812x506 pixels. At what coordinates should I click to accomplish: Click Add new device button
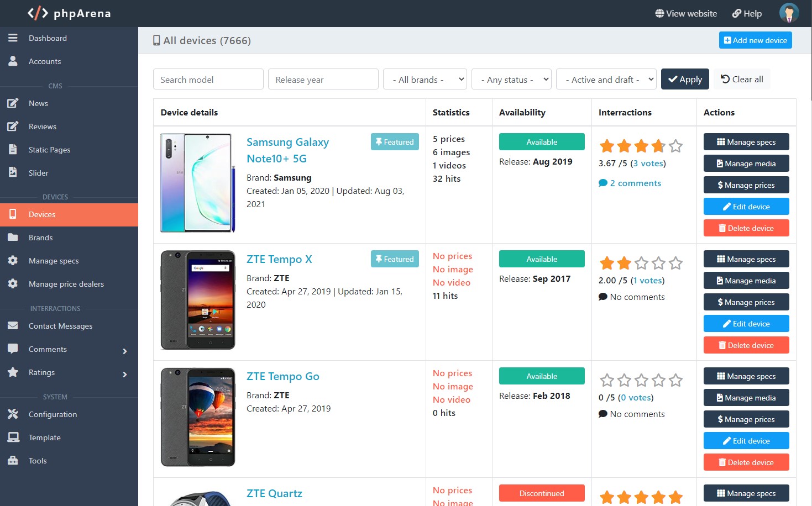755,40
